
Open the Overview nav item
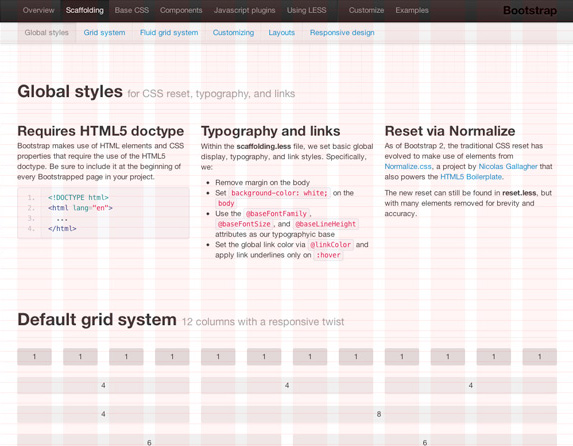(x=38, y=10)
